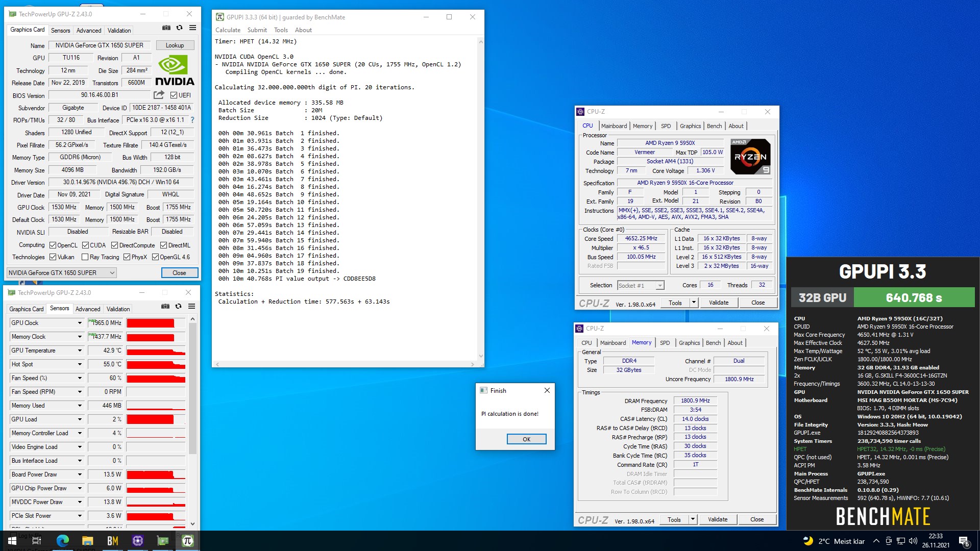Screen dimensions: 980x551
Task: Click the Lookup button in GPU-Z
Action: [175, 45]
